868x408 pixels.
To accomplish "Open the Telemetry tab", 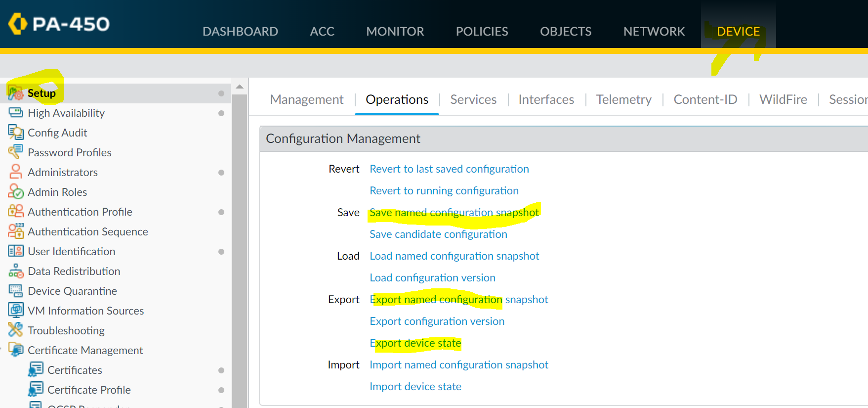I will (624, 99).
